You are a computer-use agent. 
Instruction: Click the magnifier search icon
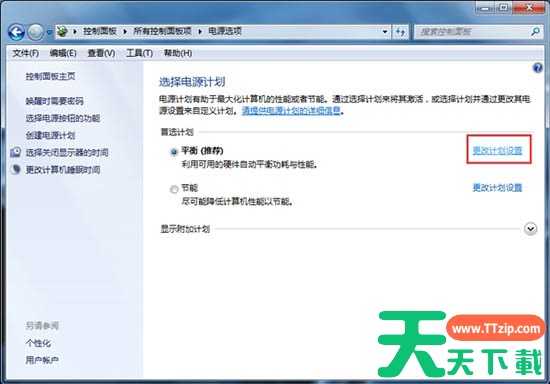pyautogui.click(x=535, y=32)
